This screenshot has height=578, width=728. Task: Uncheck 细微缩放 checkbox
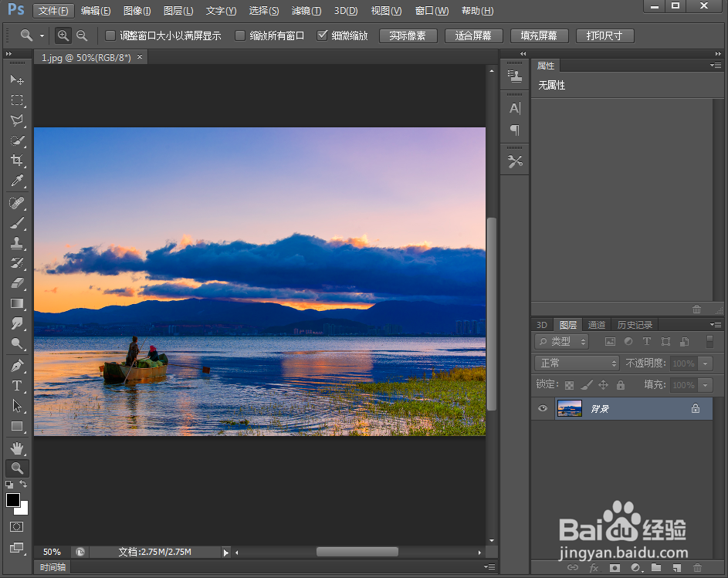point(322,35)
